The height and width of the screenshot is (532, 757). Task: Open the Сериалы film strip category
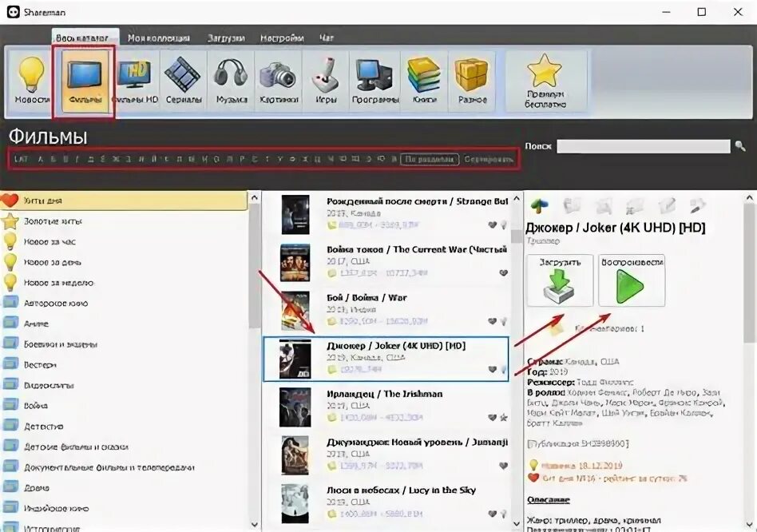pos(184,81)
